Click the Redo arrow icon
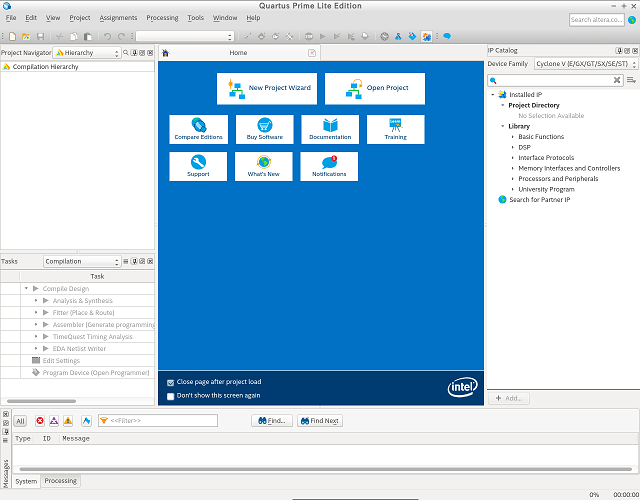Screen dimensions: 640x500 click(121, 36)
